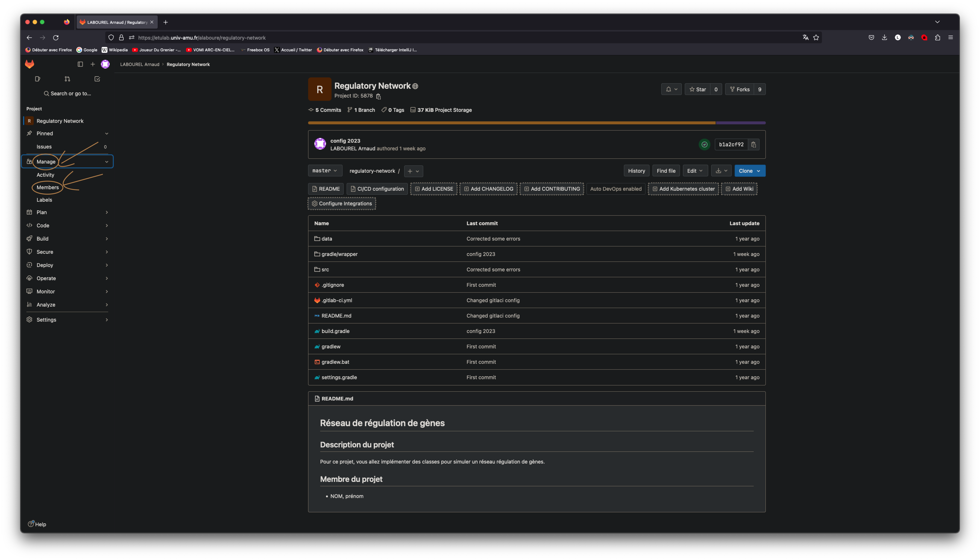Open the user avatar menu in the sidebar header

tap(105, 64)
